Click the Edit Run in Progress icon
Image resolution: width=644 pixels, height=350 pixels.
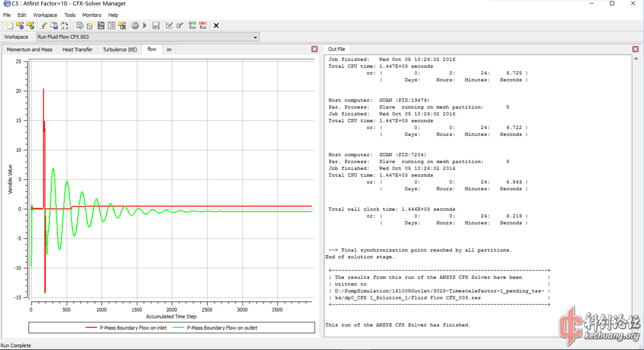pos(169,26)
